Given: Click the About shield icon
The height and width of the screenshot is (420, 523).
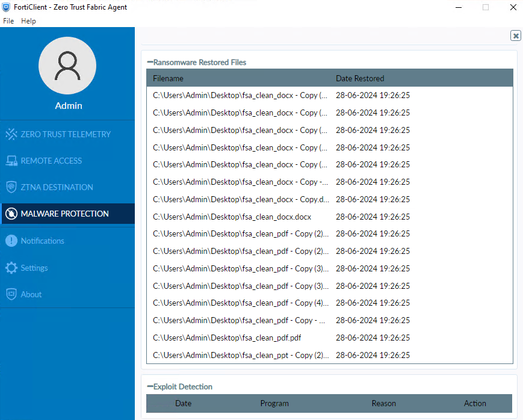Looking at the screenshot, I should coord(11,294).
